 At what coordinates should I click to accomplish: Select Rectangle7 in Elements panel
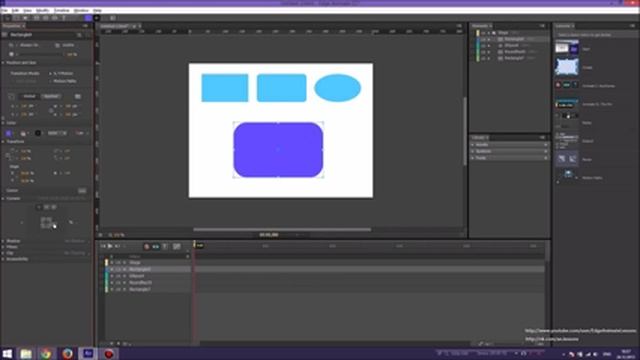pyautogui.click(x=514, y=58)
